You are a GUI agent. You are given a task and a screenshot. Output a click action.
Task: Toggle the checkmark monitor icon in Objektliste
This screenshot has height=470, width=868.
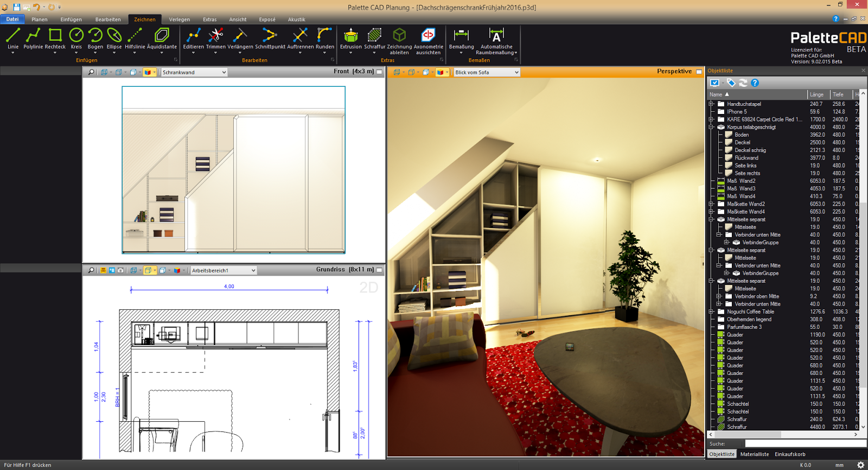(x=714, y=82)
